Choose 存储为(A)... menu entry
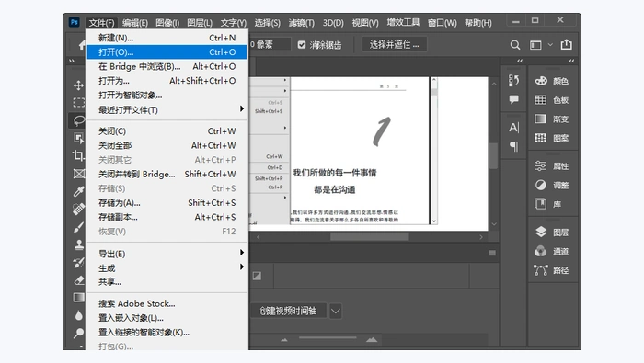644x363 pixels. point(167,202)
